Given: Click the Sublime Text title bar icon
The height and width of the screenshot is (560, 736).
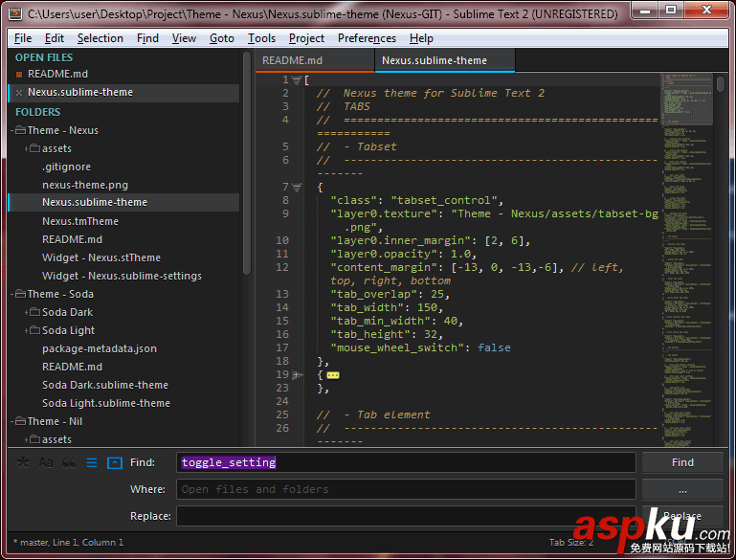Looking at the screenshot, I should pos(15,13).
